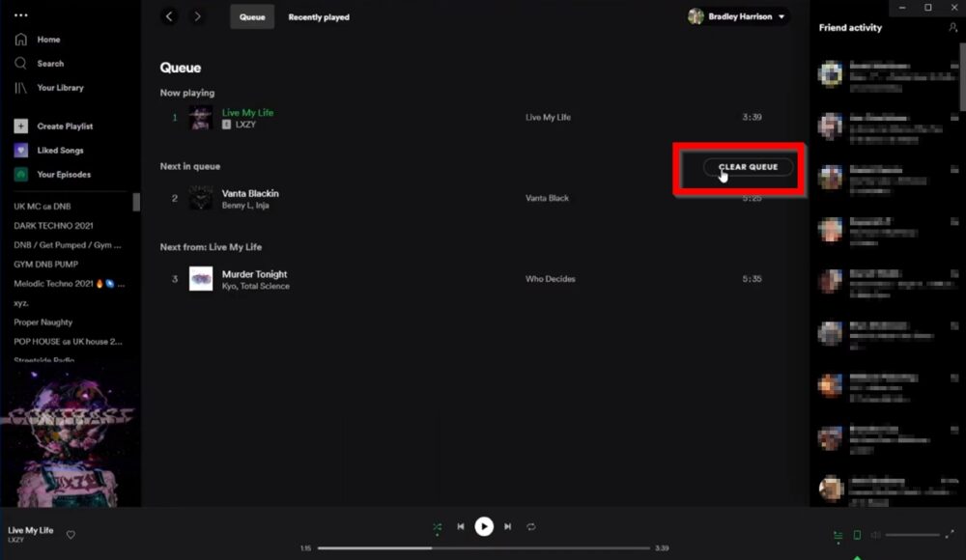Mute audio using the volume slider speaker
The height and width of the screenshot is (560, 966).
pyautogui.click(x=875, y=536)
